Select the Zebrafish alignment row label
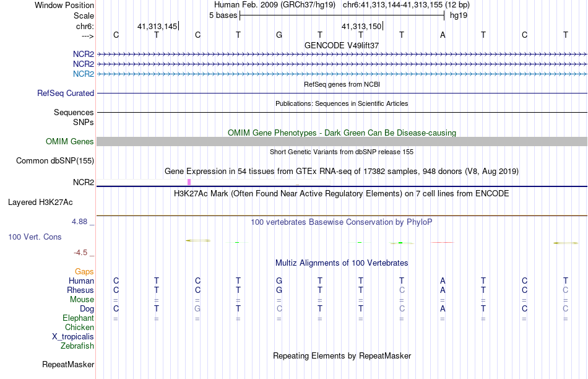588x379 pixels. pos(77,346)
